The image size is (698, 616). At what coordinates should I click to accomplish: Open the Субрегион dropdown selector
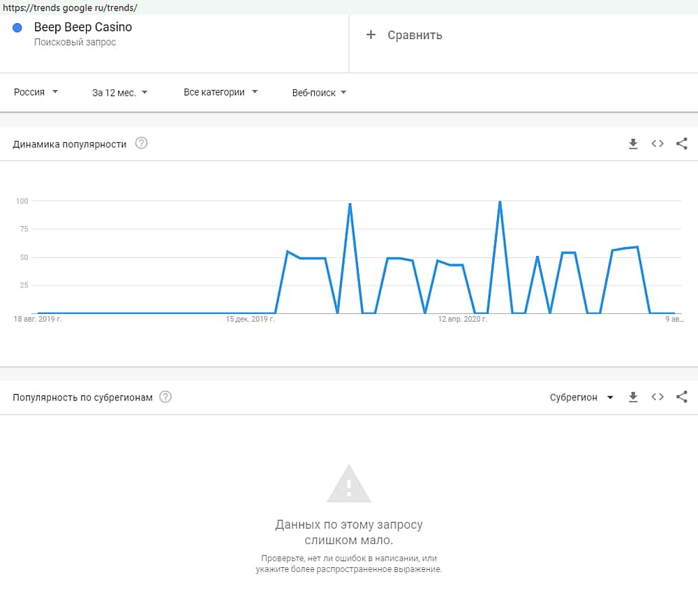tap(581, 397)
